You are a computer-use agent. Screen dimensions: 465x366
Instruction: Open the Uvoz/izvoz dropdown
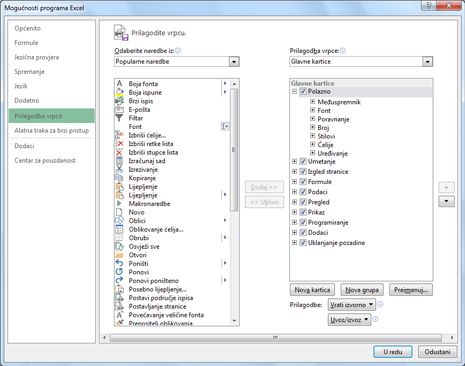click(349, 319)
